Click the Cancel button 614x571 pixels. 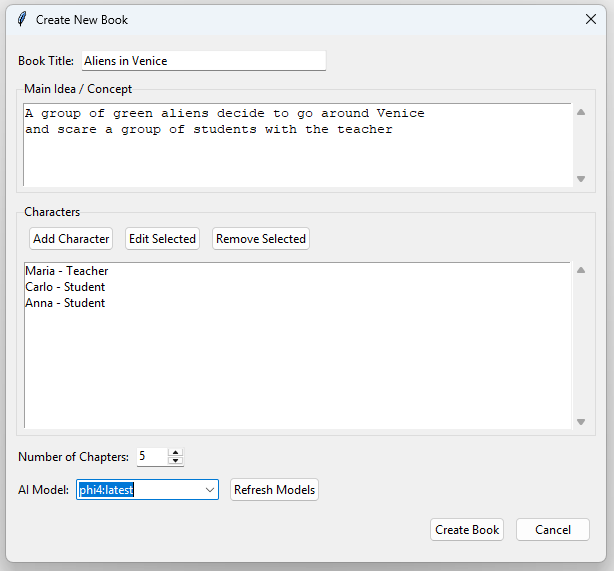(x=553, y=529)
